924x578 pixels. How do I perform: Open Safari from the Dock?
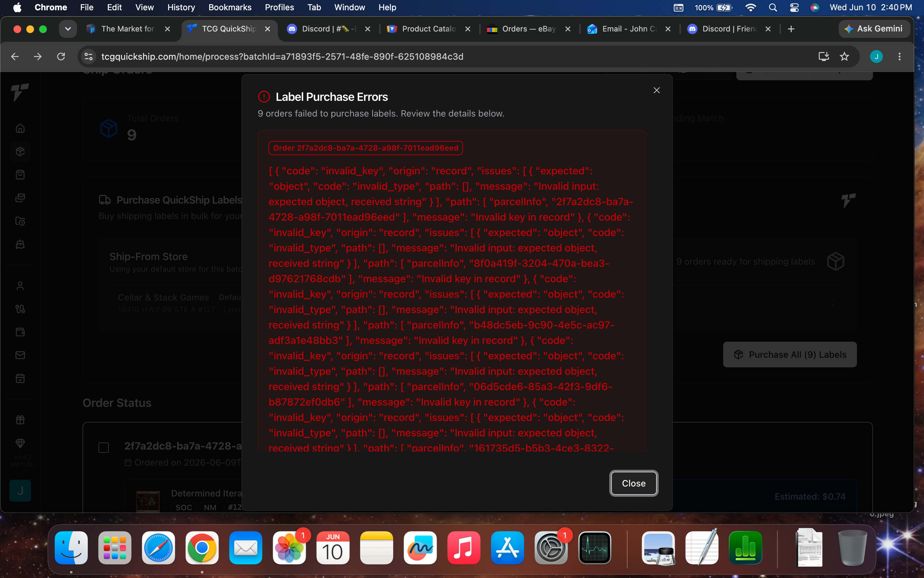[158, 547]
